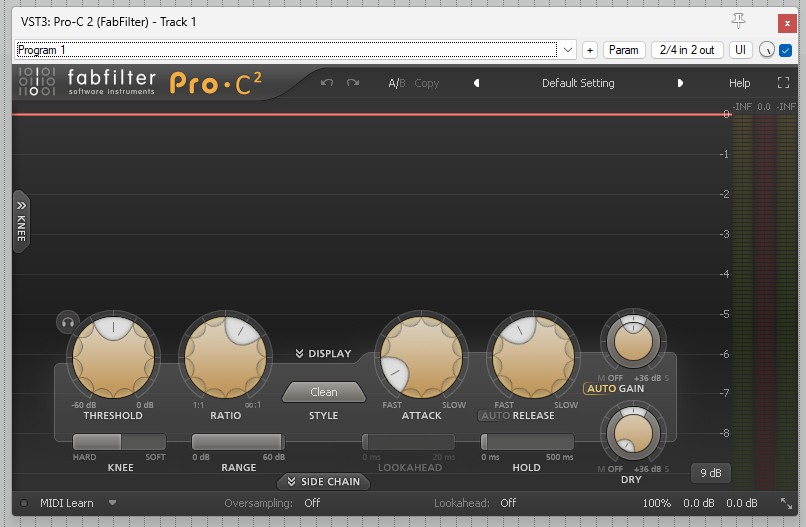The width and height of the screenshot is (806, 527).
Task: Expand the KNEE side panel
Action: pyautogui.click(x=21, y=221)
